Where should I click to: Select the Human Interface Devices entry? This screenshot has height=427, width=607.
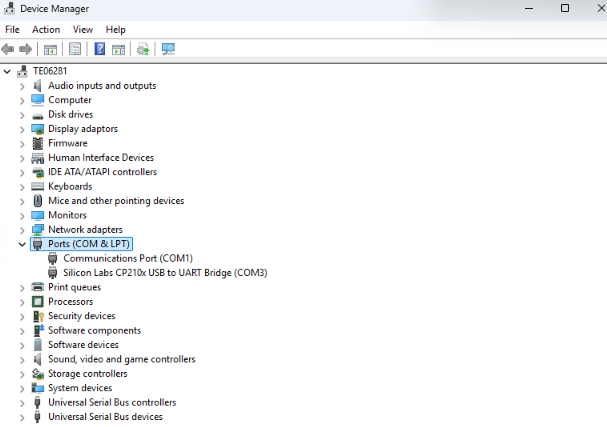click(x=100, y=158)
